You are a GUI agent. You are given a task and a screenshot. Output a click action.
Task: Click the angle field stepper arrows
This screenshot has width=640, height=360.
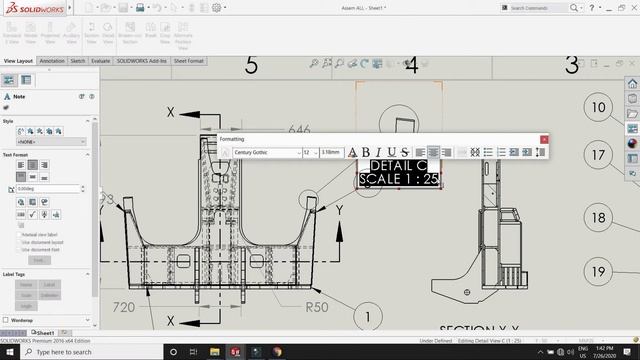tap(83, 189)
